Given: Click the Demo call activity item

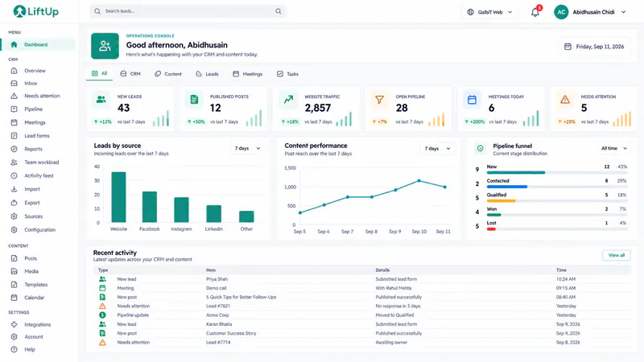Looking at the screenshot, I should pos(216,288).
